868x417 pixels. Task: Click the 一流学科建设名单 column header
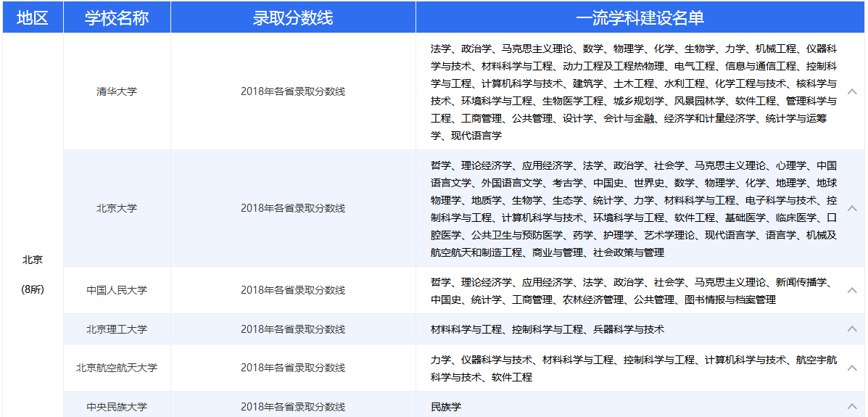640,17
